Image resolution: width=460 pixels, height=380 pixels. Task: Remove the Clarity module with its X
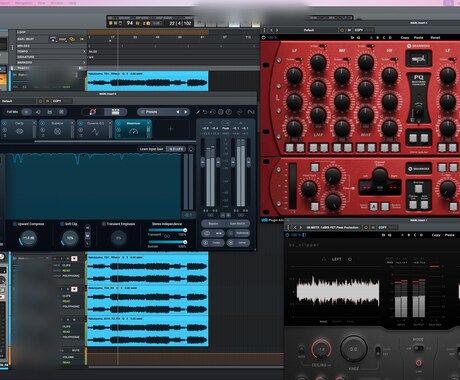pyautogui.click(x=34, y=123)
